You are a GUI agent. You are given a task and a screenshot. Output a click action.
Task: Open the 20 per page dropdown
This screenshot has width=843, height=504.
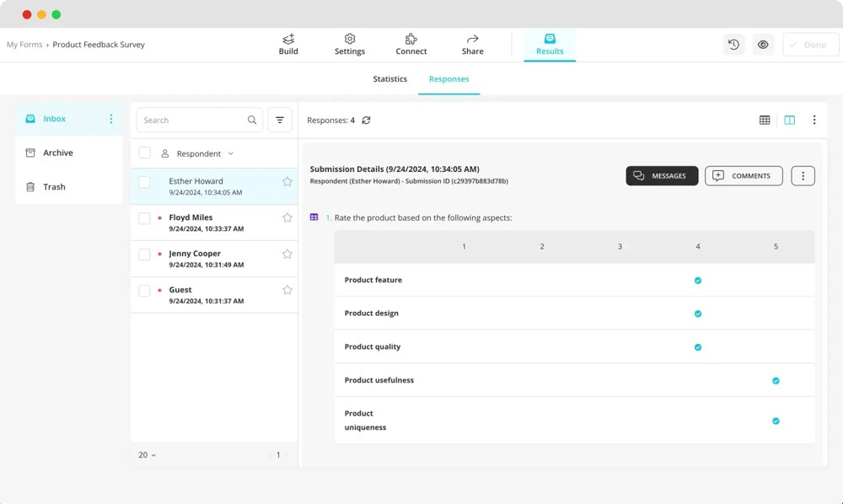click(148, 455)
